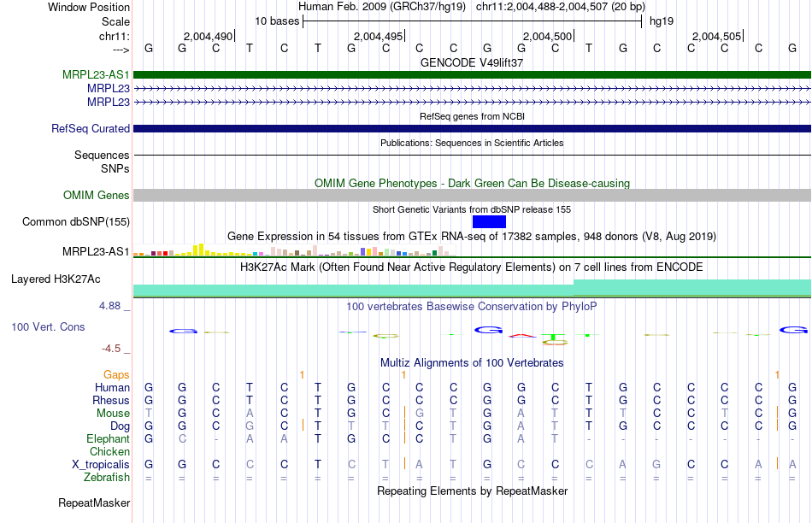Open the GENCODE V49lift37 track title
Screen dimensions: 812x523
(x=472, y=62)
